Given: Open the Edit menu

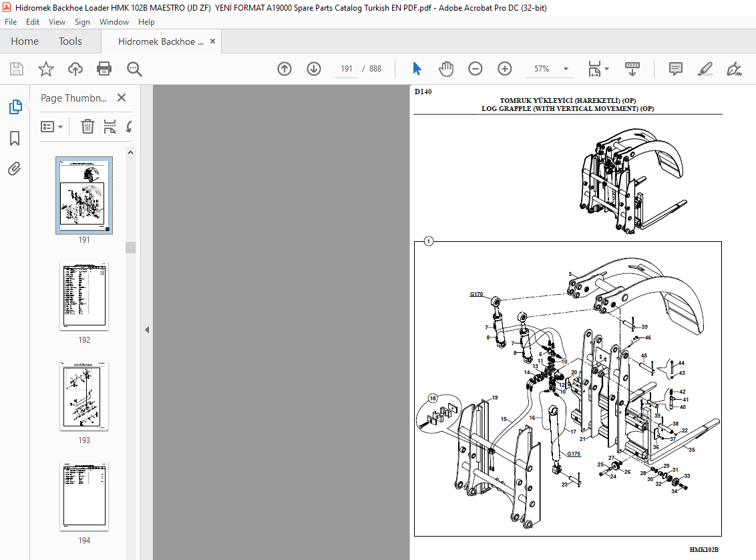Looking at the screenshot, I should pyautogui.click(x=33, y=21).
